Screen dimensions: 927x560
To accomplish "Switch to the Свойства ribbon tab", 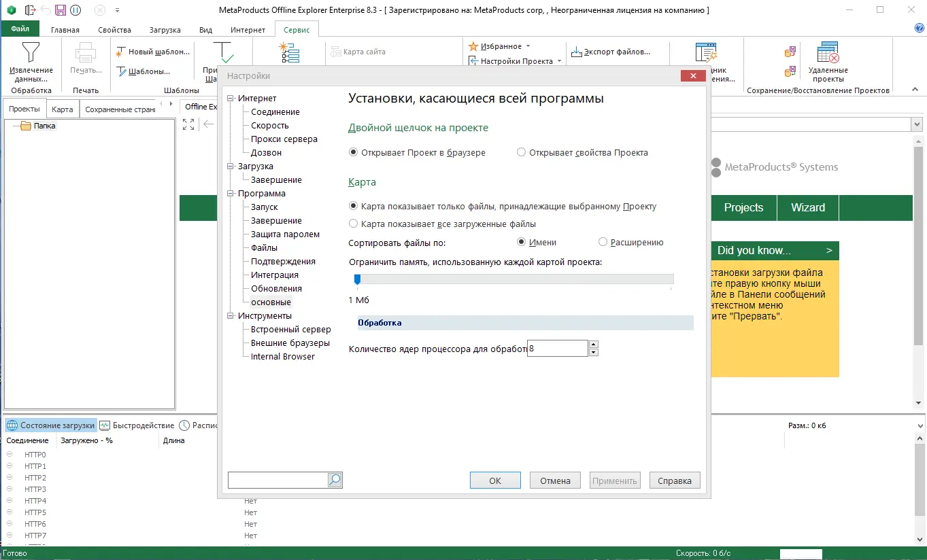I will 114,30.
